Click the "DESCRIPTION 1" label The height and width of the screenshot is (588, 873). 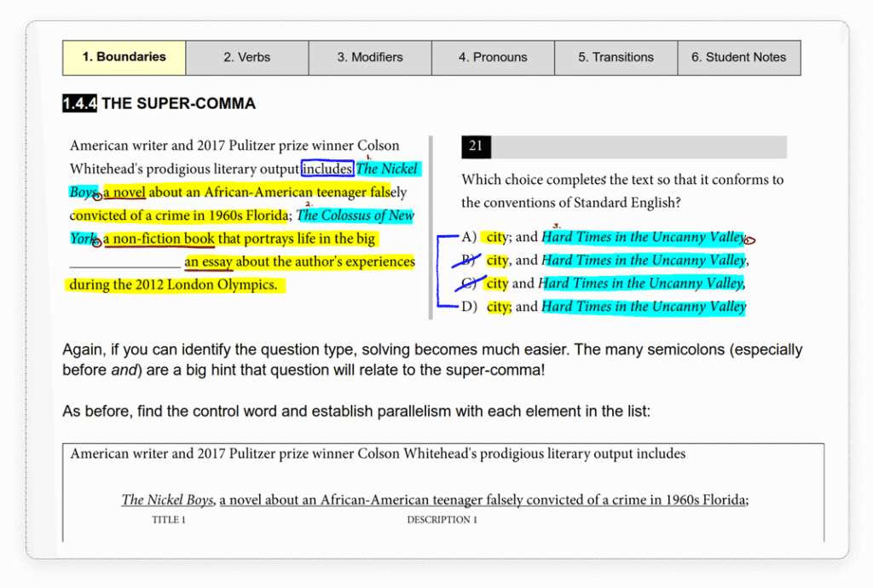pyautogui.click(x=442, y=520)
